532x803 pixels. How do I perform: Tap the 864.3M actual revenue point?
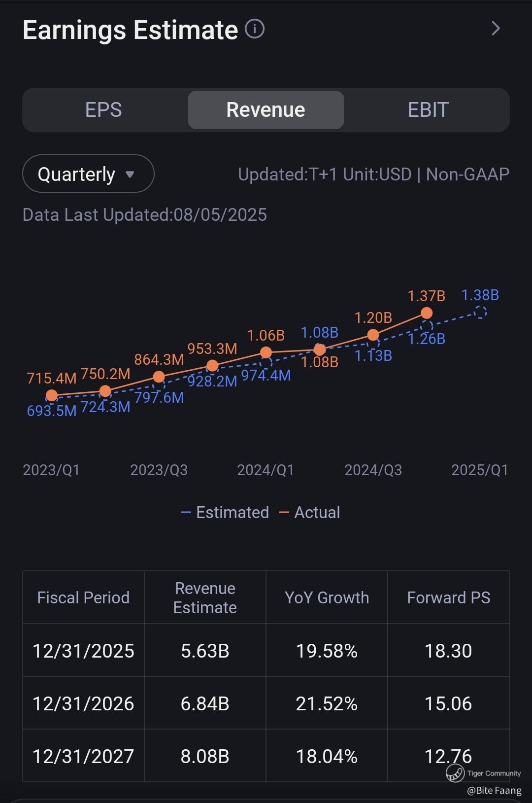[159, 377]
